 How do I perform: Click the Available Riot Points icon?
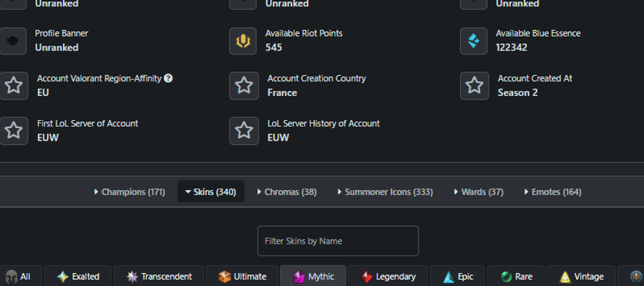tap(243, 41)
